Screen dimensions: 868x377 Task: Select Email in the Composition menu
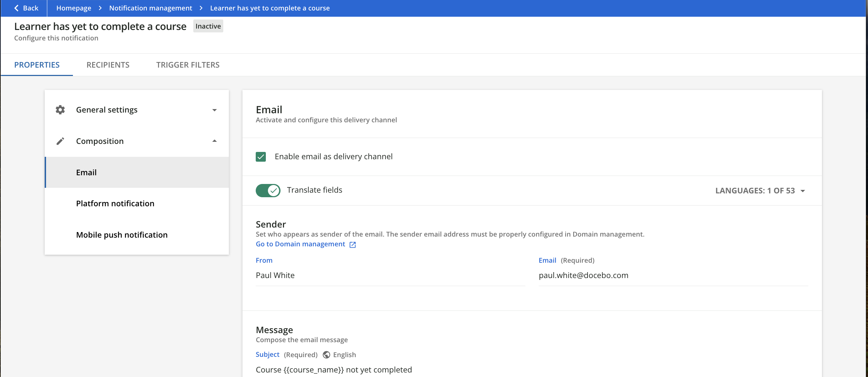tap(137, 172)
